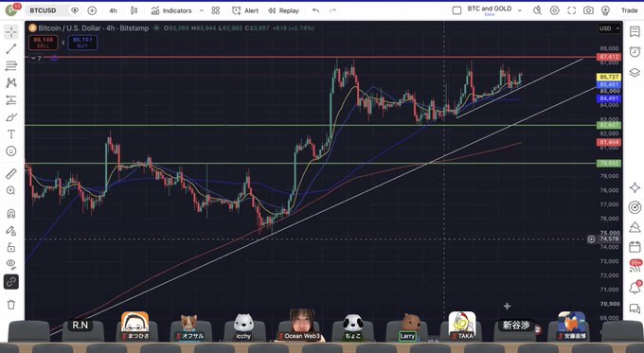Select the text annotation tool
The width and height of the screenshot is (644, 353).
click(11, 134)
